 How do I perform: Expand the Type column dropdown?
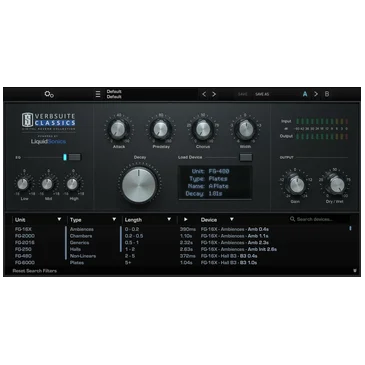114,219
